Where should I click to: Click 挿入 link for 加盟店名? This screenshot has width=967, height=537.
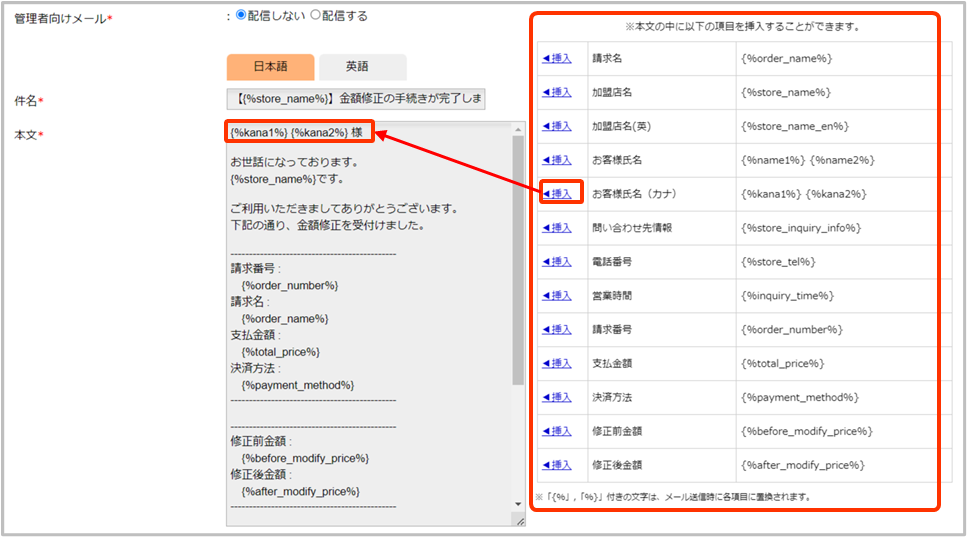[x=557, y=92]
